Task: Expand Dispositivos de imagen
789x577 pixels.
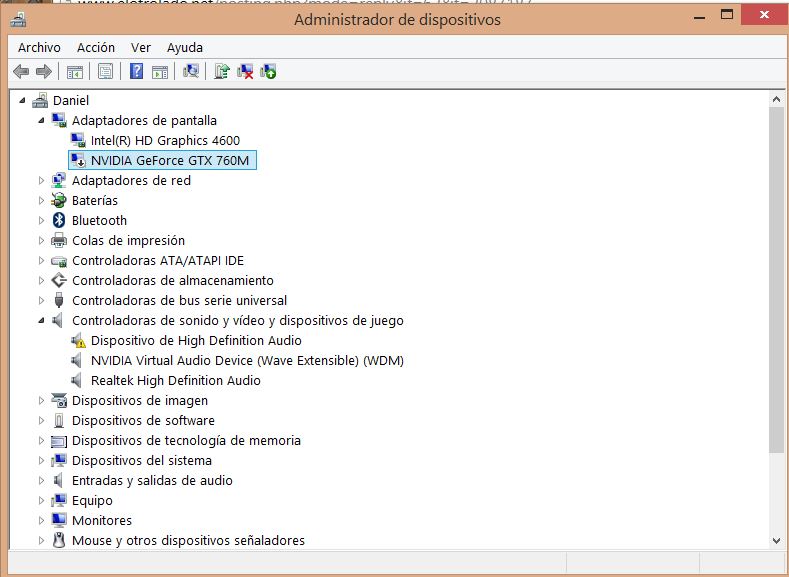Action: click(41, 400)
